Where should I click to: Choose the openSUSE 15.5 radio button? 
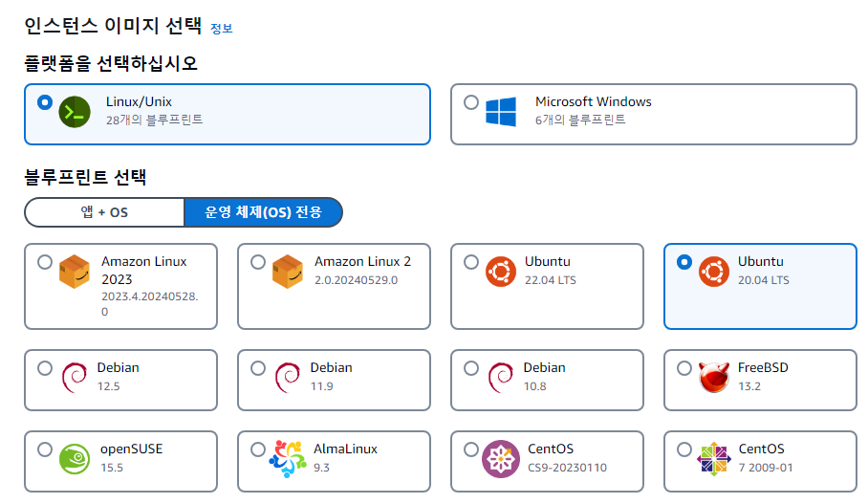[45, 449]
